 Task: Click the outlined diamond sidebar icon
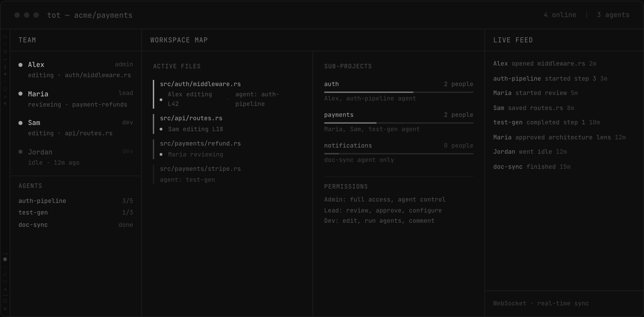[5, 44]
